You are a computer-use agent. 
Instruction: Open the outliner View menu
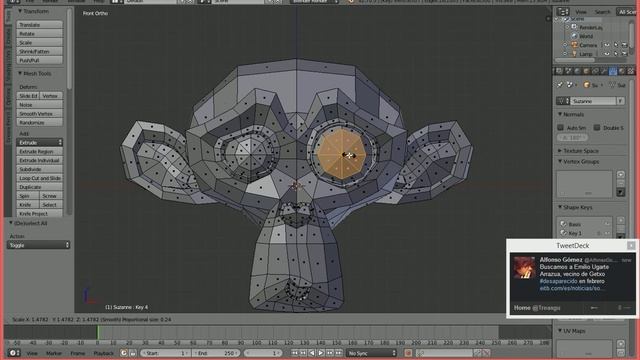pos(581,12)
